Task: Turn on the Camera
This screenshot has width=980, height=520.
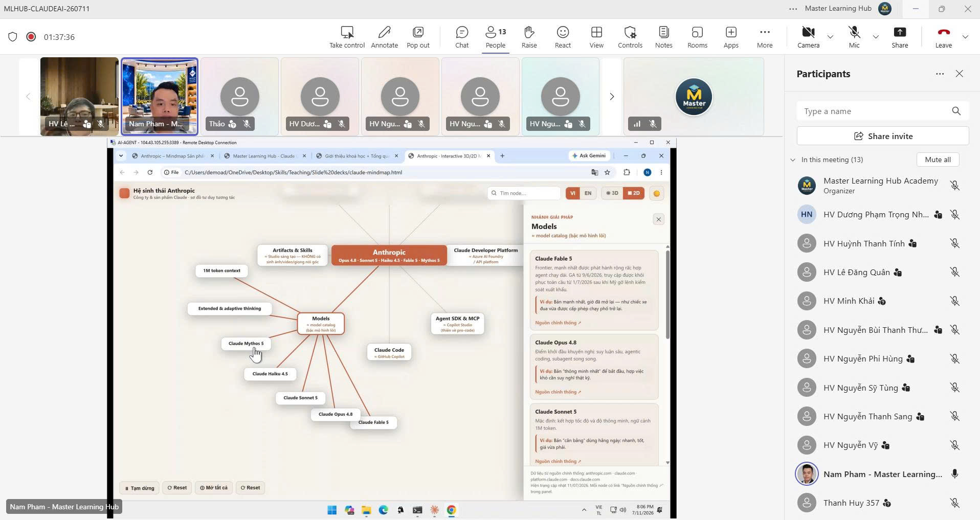Action: [x=808, y=37]
